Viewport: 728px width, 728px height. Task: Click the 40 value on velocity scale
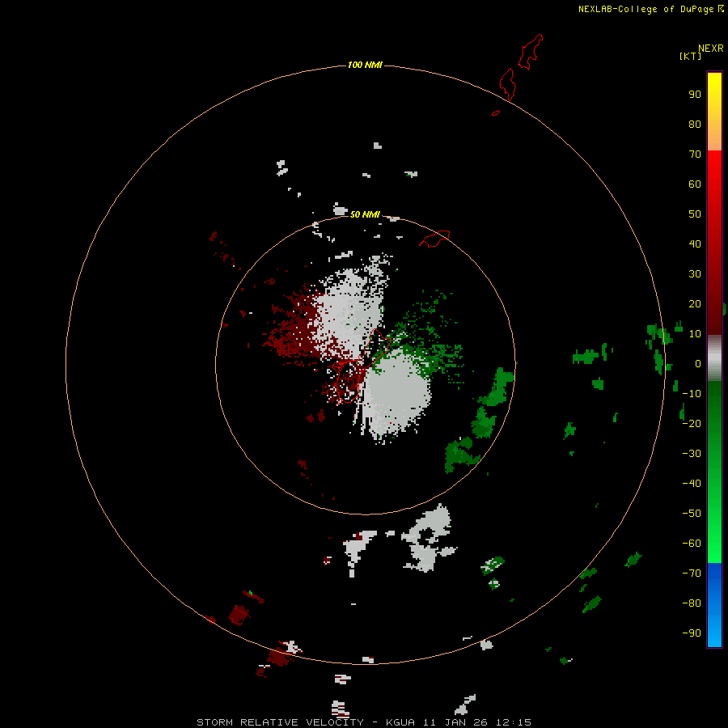tap(695, 243)
